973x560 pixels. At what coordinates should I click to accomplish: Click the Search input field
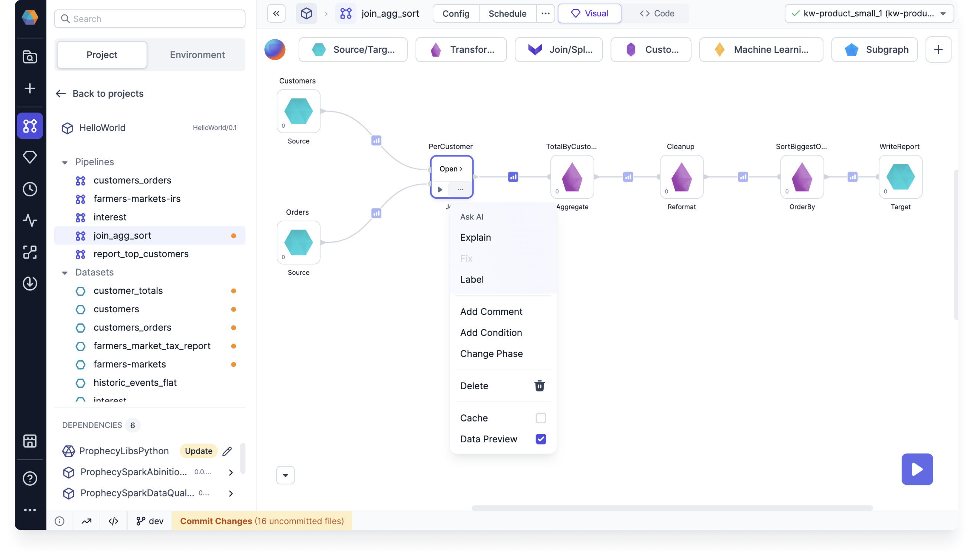[150, 19]
